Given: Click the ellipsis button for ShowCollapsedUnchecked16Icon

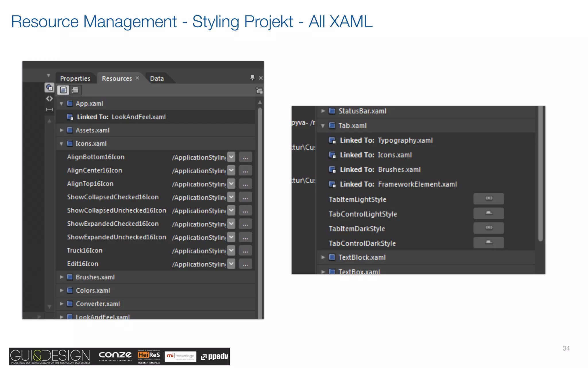Looking at the screenshot, I should 245,211.
